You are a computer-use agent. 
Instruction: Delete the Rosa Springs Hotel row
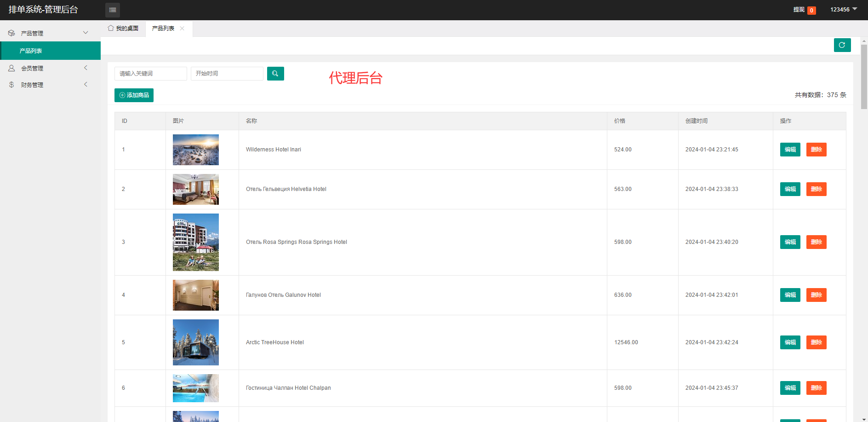pyautogui.click(x=817, y=242)
